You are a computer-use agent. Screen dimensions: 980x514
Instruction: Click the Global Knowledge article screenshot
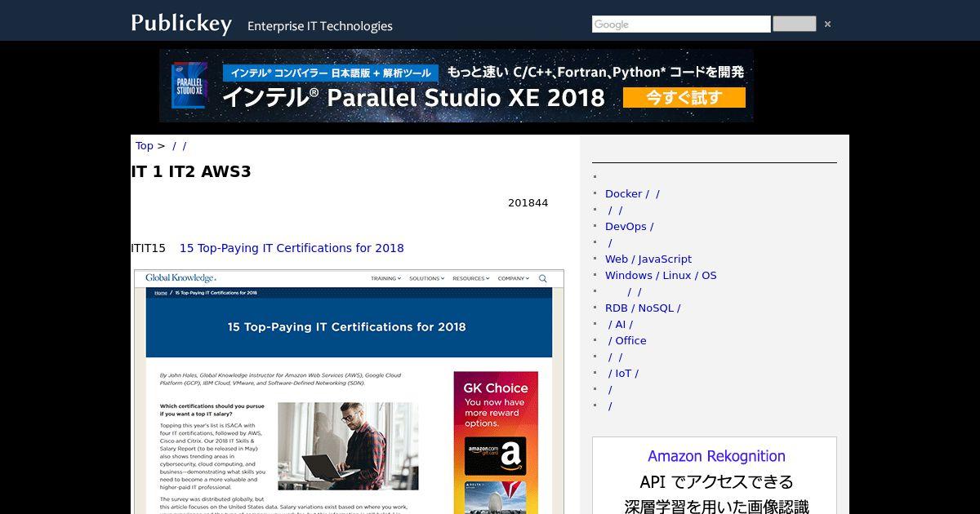[x=349, y=392]
